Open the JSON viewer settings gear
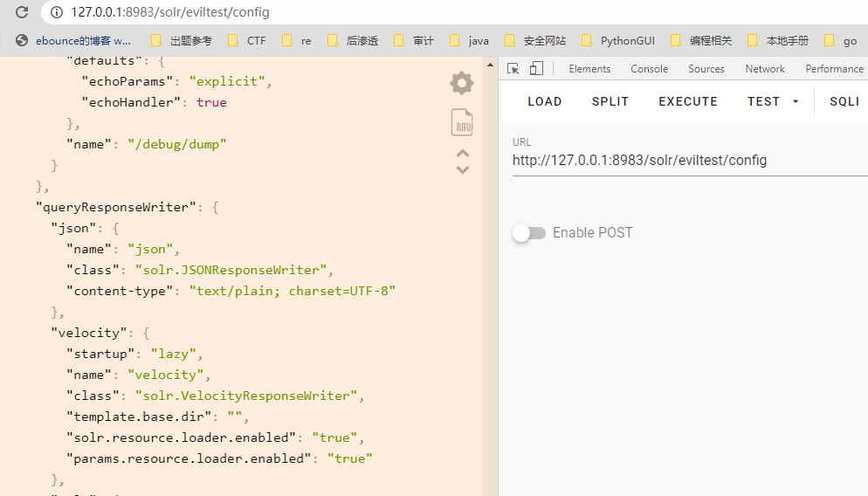This screenshot has width=868, height=496. pos(462,83)
